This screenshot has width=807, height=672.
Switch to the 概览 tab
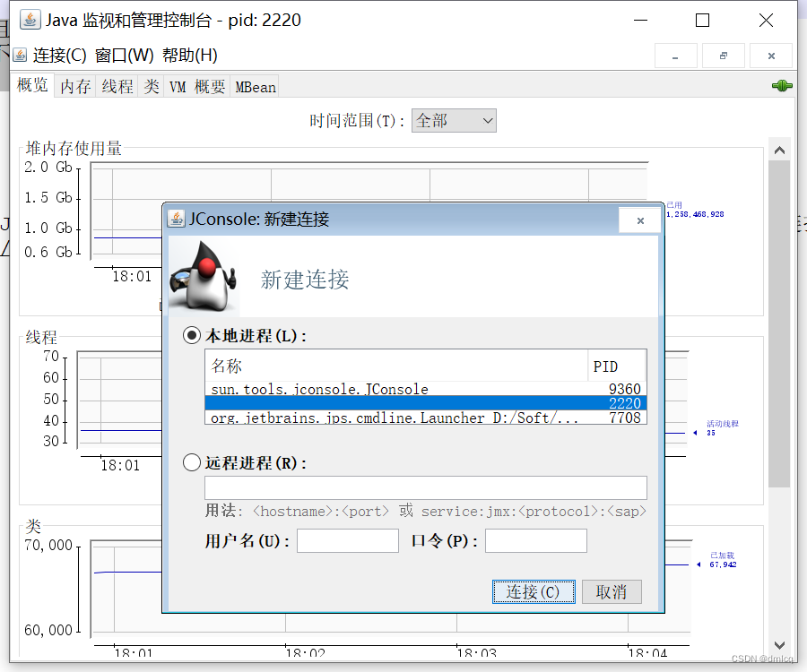pos(32,85)
